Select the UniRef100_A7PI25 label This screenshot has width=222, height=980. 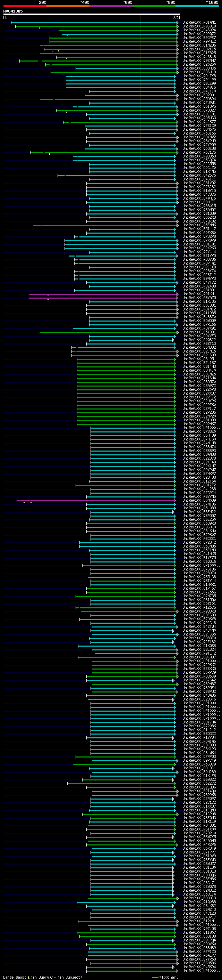[199, 951]
